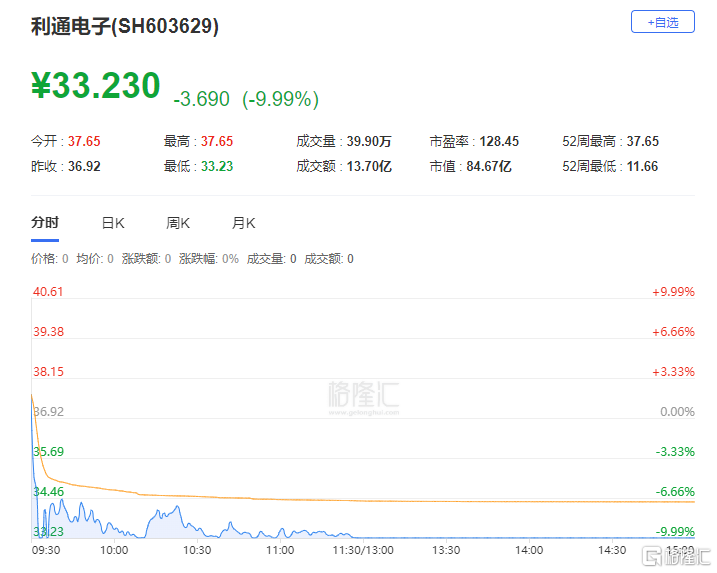Screen dimensions: 717x573
Task: Click the stock title 利通电子(SH603629)
Action: pos(125,26)
